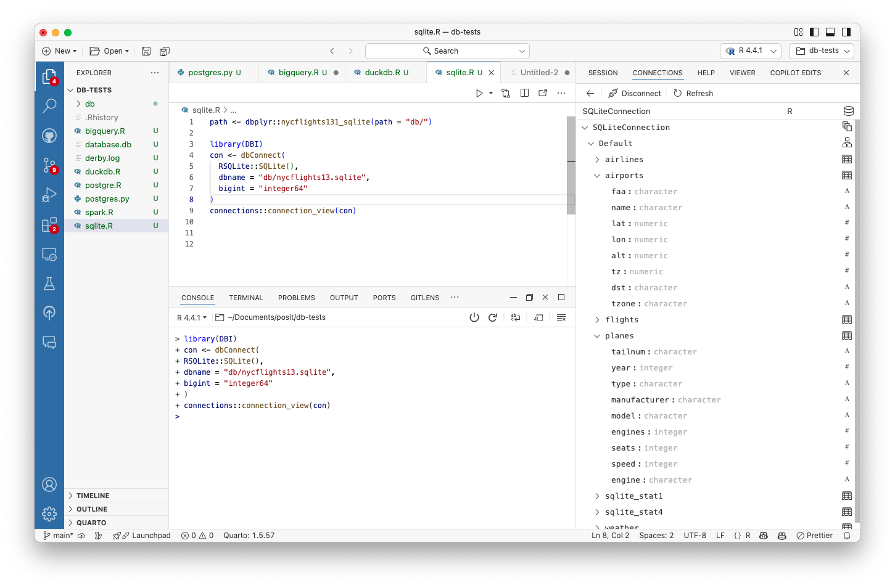The height and width of the screenshot is (588, 895).
Task: Toggle the bottom panel layout control
Action: 830,31
